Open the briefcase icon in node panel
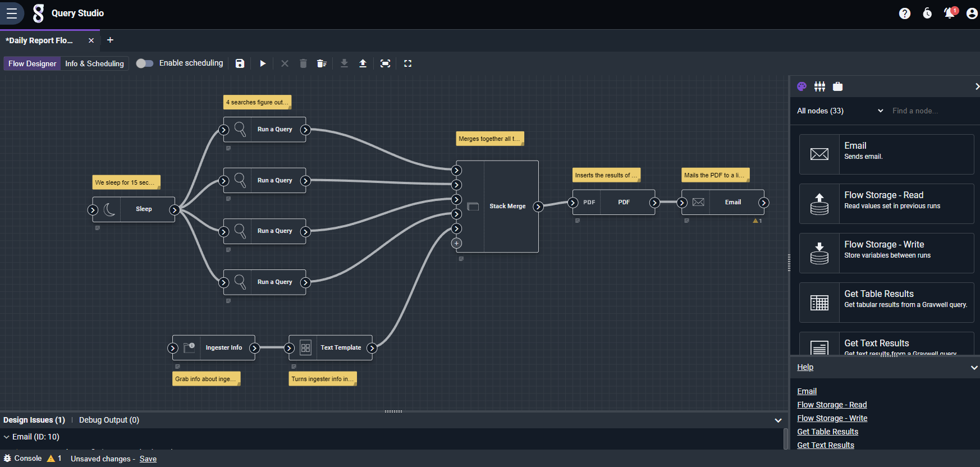The image size is (980, 467). click(837, 86)
